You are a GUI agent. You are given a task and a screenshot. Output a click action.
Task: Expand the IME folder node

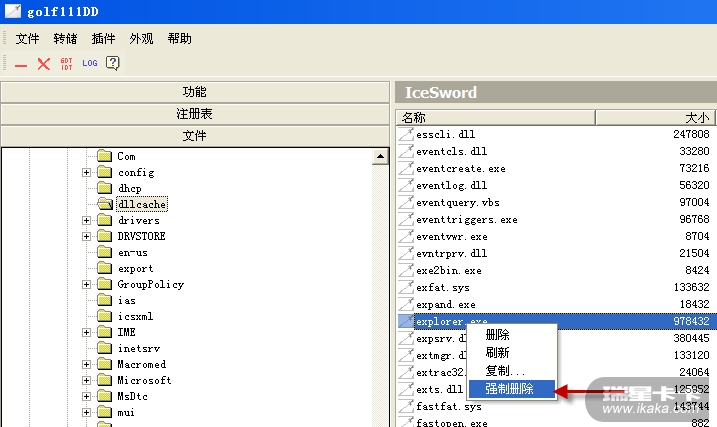pos(86,332)
